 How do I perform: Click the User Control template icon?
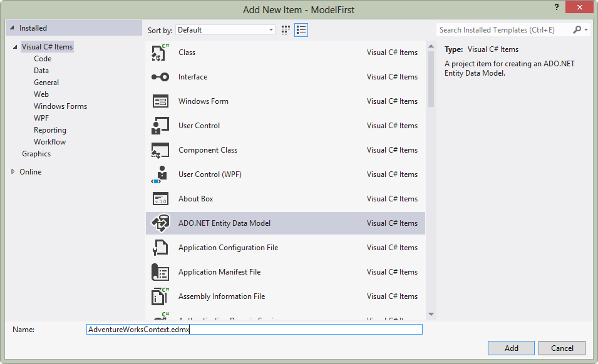[x=160, y=126]
